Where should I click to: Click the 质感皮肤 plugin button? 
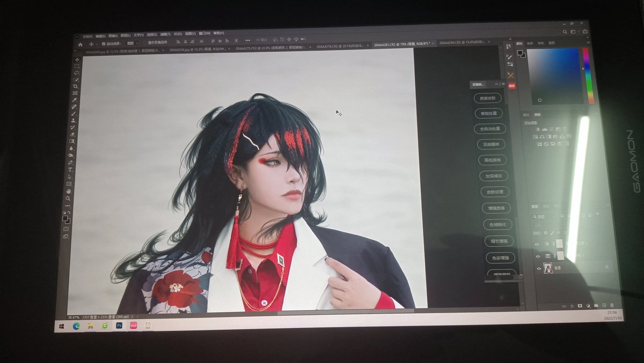pos(487,98)
